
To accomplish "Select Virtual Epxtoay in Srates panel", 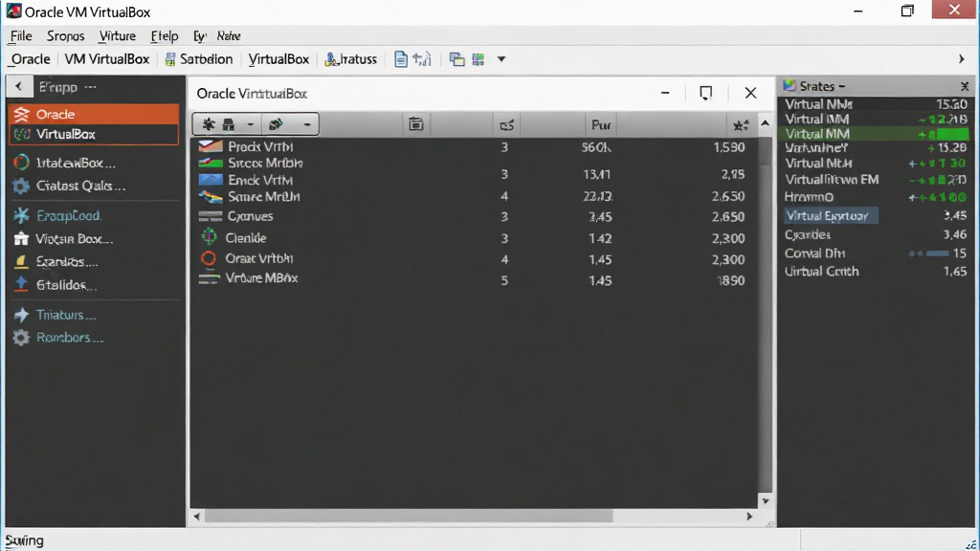I will pos(831,215).
